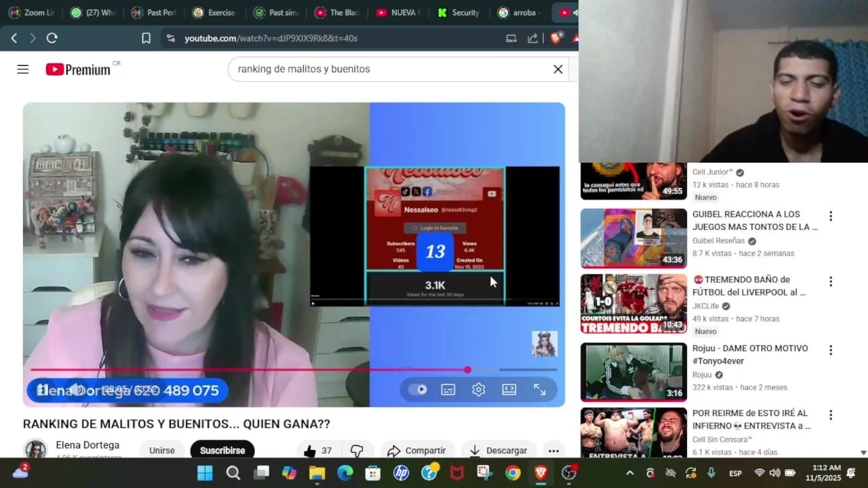Open the GUIBEL REACCIONA video thumbnail

coord(633,238)
